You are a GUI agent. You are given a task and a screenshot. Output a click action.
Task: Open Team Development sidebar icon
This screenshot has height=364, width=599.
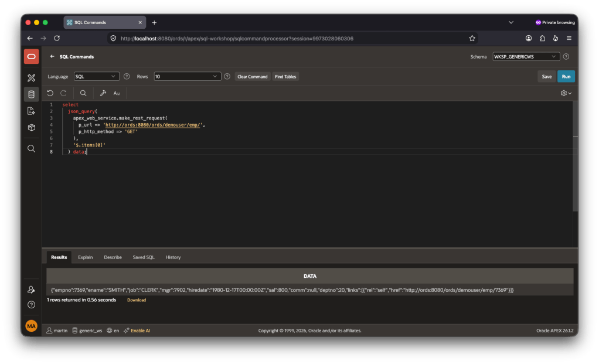pyautogui.click(x=31, y=111)
